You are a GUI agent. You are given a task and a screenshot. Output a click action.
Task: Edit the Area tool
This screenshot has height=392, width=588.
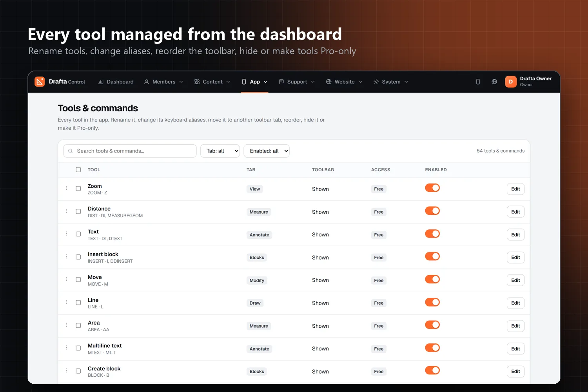[x=515, y=326]
